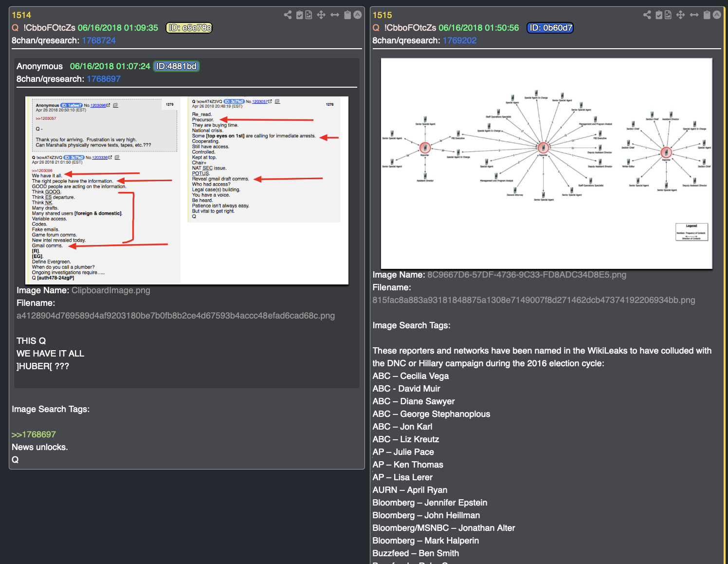Click the timestamp 06/16/2018 01:50:56
The image size is (728, 564).
click(479, 28)
